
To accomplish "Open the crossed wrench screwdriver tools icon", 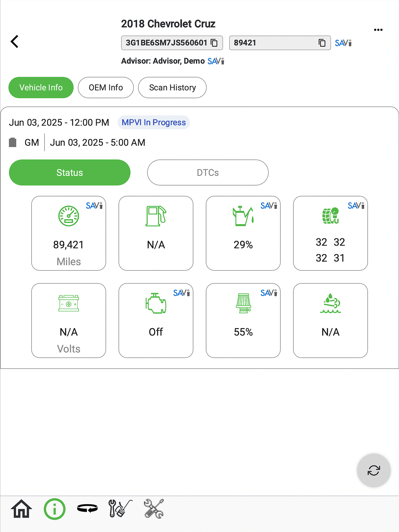I will pos(154,508).
